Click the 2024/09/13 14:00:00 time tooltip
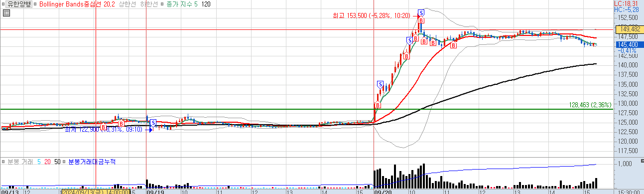The height and width of the screenshot is (194, 644). click(x=96, y=191)
